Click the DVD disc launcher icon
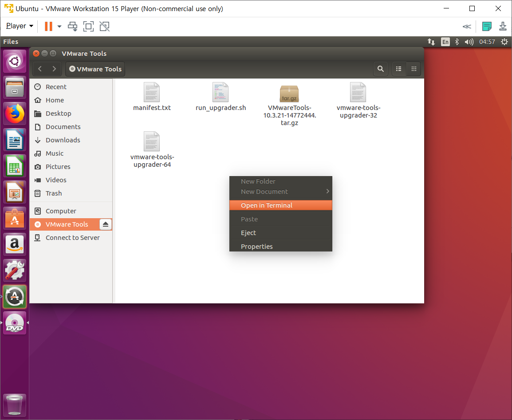 tap(15, 323)
